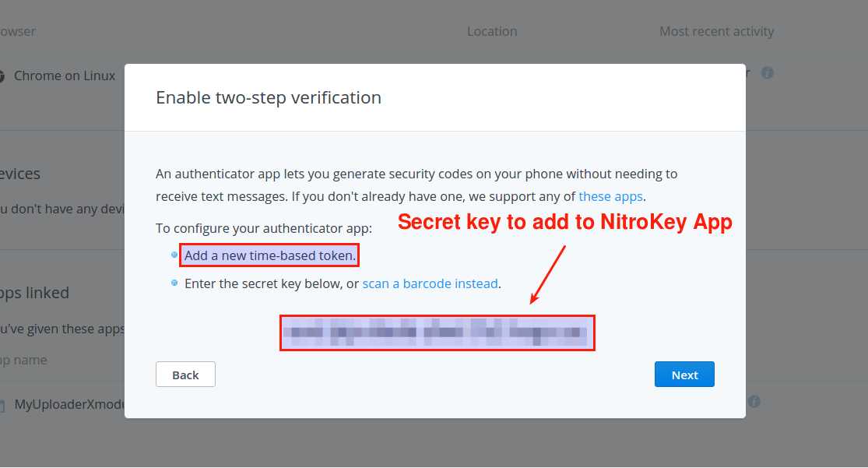Click the Back button
This screenshot has width=868, height=468.
(185, 375)
